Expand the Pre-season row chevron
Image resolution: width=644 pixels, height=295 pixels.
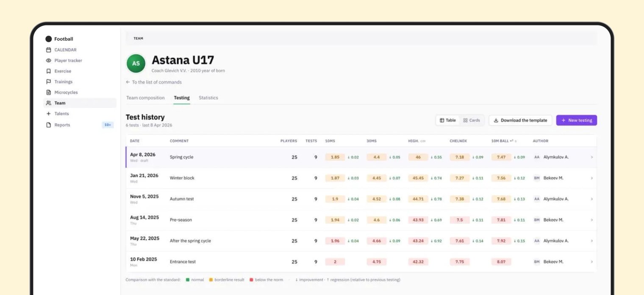point(592,220)
